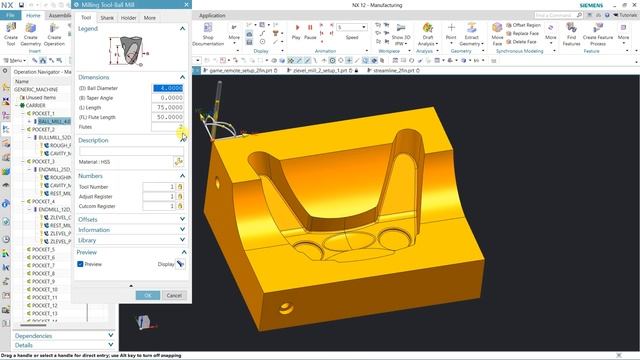The height and width of the screenshot is (360, 640).
Task: Expand the Information section
Action: click(x=182, y=230)
